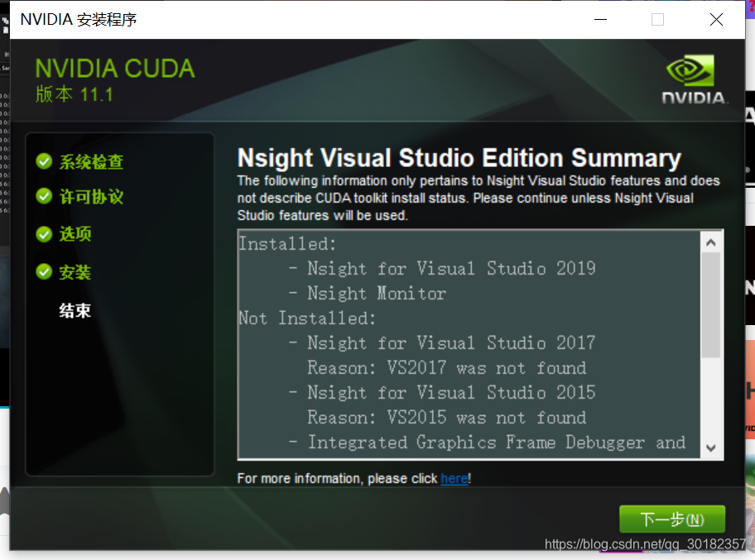Click the NVIDIA CUDA 版本 11.1 header

tap(114, 79)
